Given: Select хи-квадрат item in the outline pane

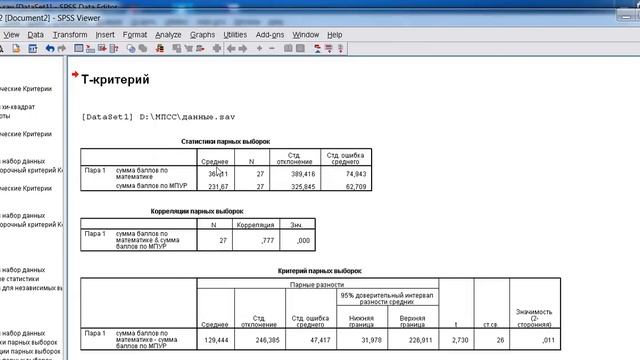Looking at the screenshot, I should coord(18,107).
